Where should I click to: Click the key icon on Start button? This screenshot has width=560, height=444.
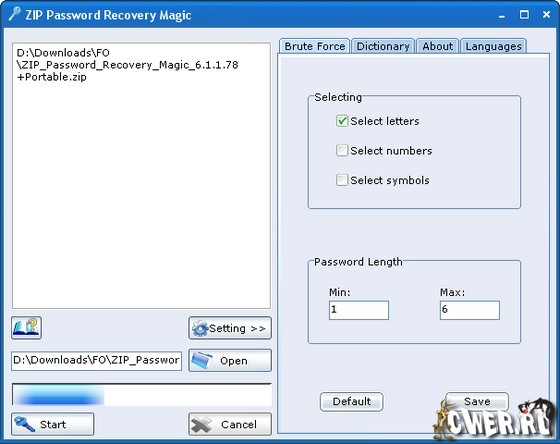[x=24, y=424]
